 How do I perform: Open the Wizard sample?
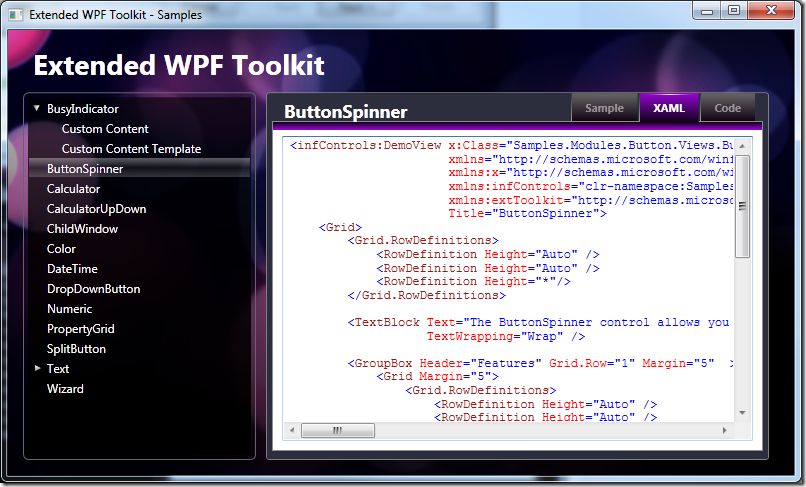click(x=65, y=389)
